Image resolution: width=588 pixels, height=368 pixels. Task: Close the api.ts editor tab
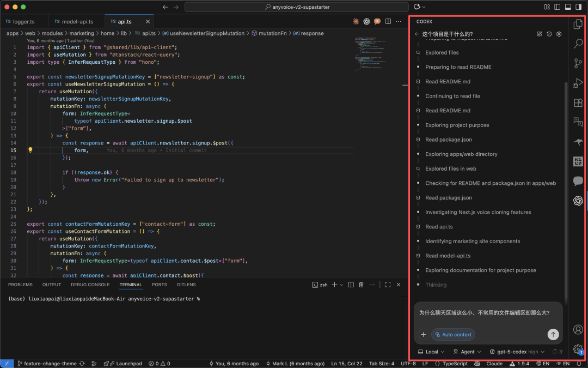(x=148, y=21)
